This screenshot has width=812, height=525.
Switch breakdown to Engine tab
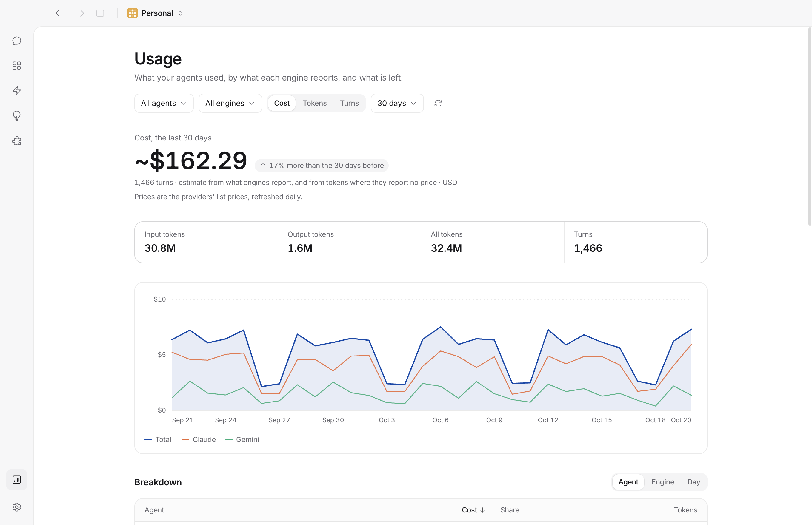pyautogui.click(x=662, y=482)
